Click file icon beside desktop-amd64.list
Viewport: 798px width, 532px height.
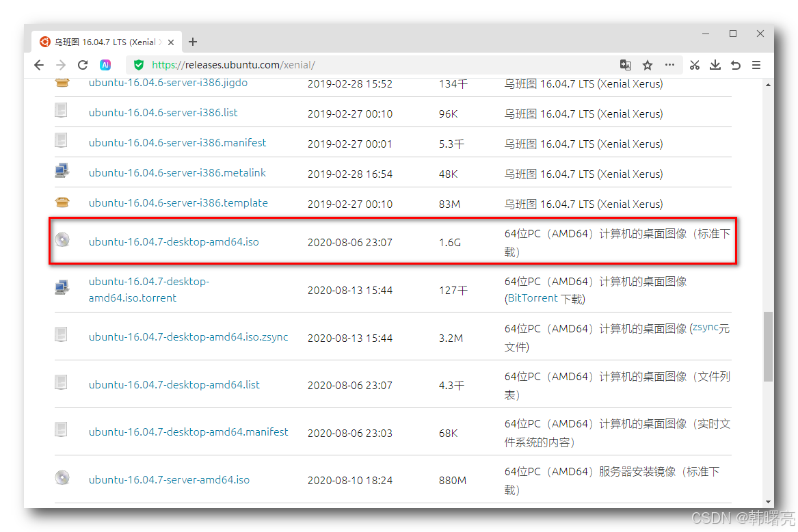pyautogui.click(x=61, y=382)
